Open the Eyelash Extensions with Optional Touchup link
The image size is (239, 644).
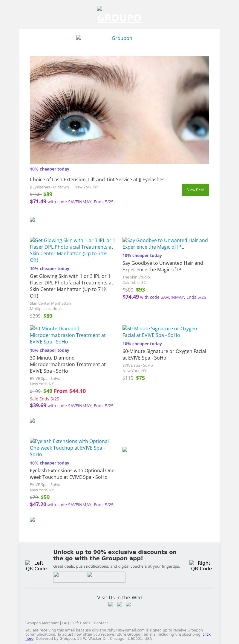pyautogui.click(x=69, y=448)
